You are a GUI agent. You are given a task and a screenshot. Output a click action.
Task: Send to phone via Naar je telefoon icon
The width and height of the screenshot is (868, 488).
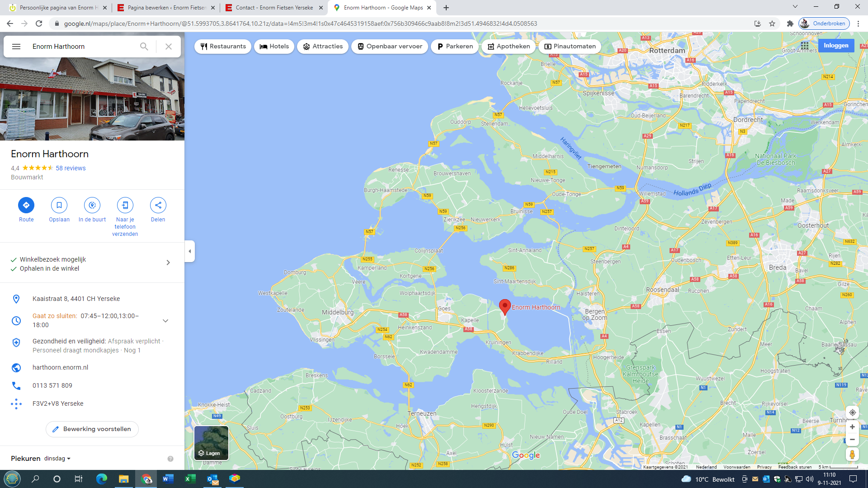[125, 205]
